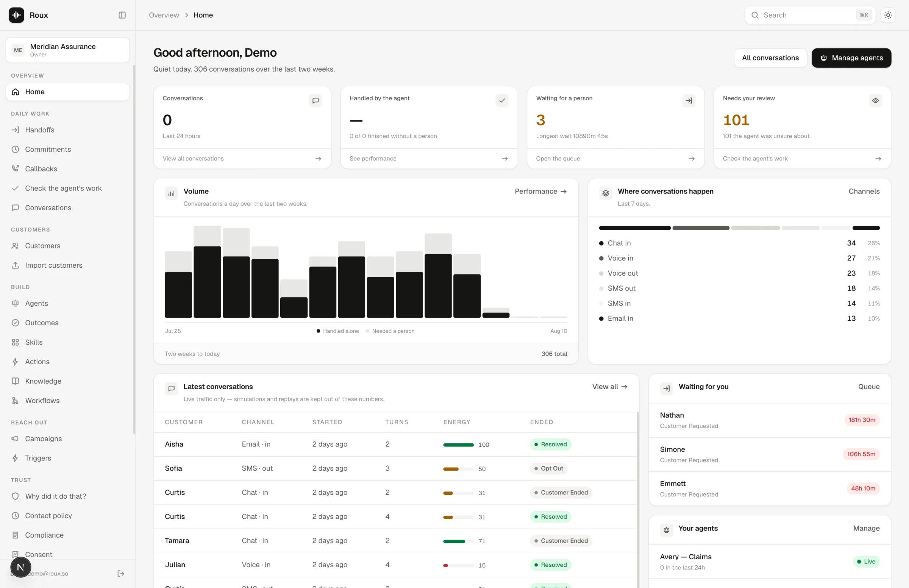909x588 pixels.
Task: Click Open the queue link
Action: click(616, 159)
